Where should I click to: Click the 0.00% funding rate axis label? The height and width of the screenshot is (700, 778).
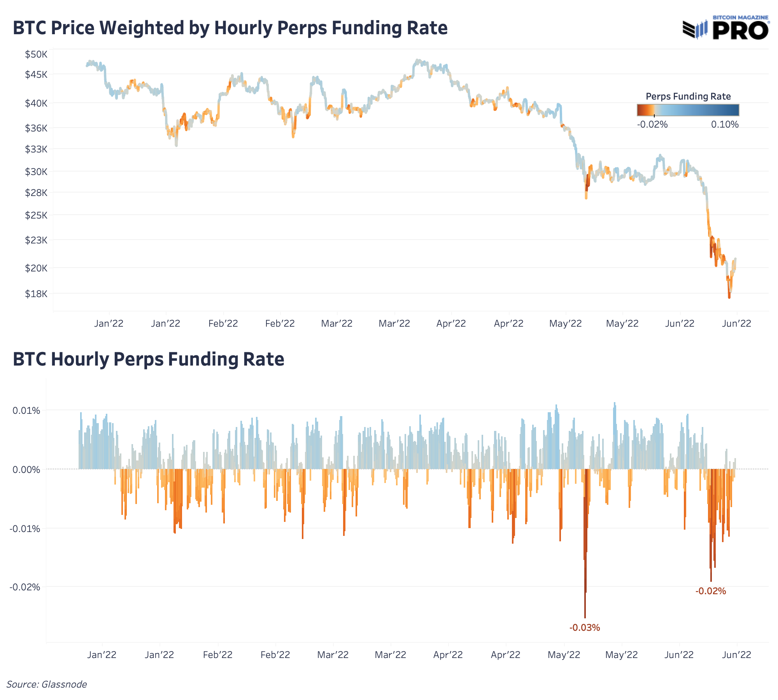(26, 470)
